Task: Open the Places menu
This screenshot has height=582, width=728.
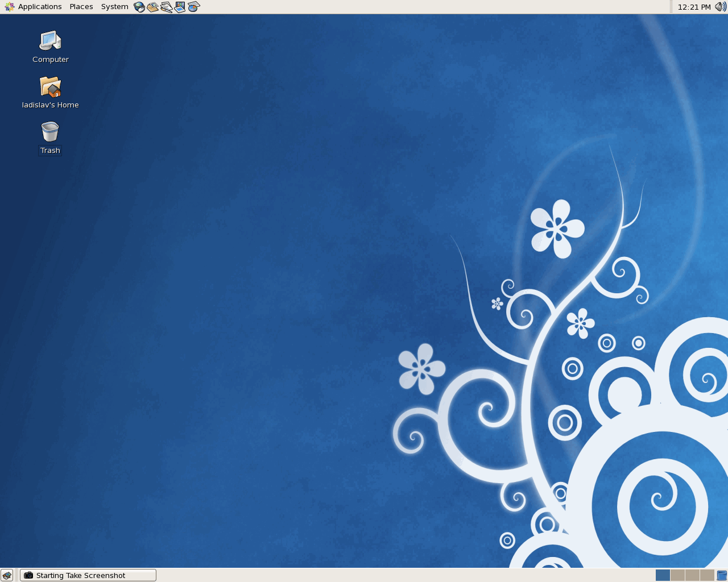Action: coord(81,7)
